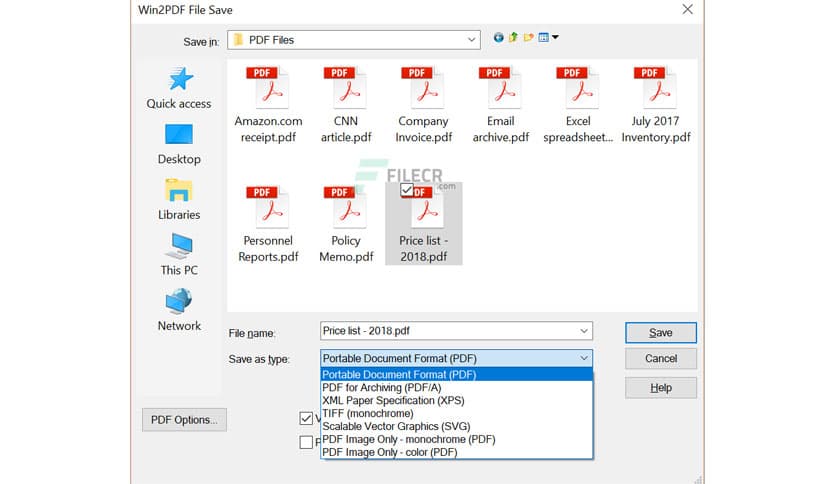Close the Win2PDF File Save dialog
This screenshot has width=836, height=484.
pos(687,9)
